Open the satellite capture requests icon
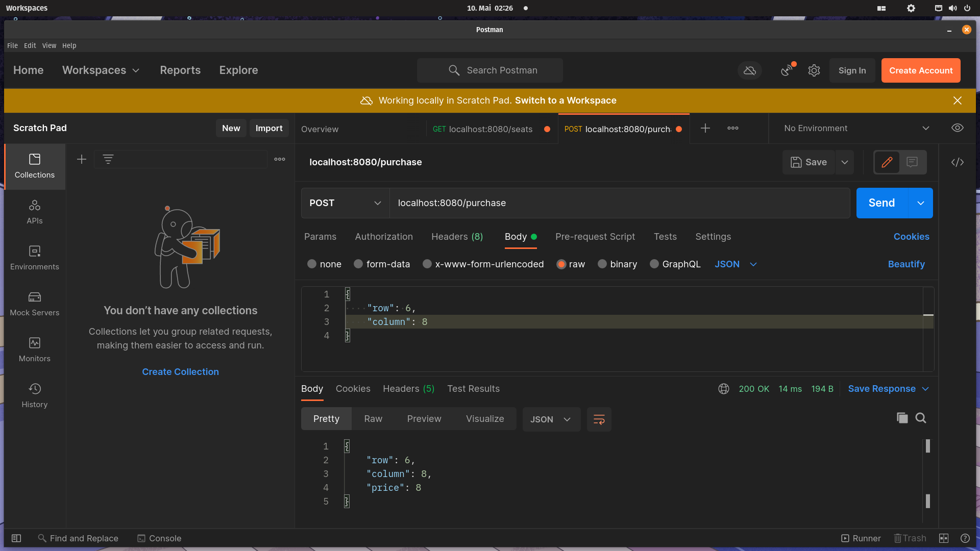 coord(788,70)
